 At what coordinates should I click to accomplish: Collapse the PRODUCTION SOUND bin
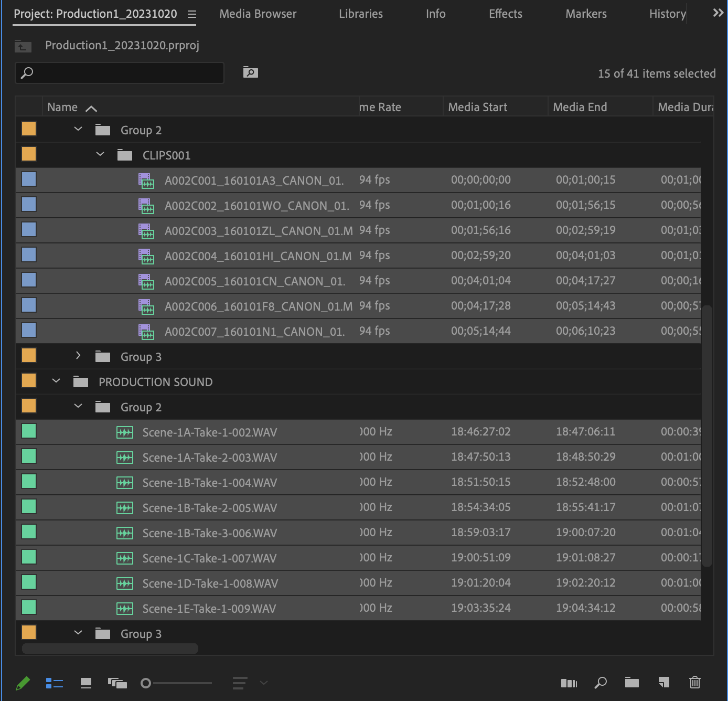[x=56, y=381]
